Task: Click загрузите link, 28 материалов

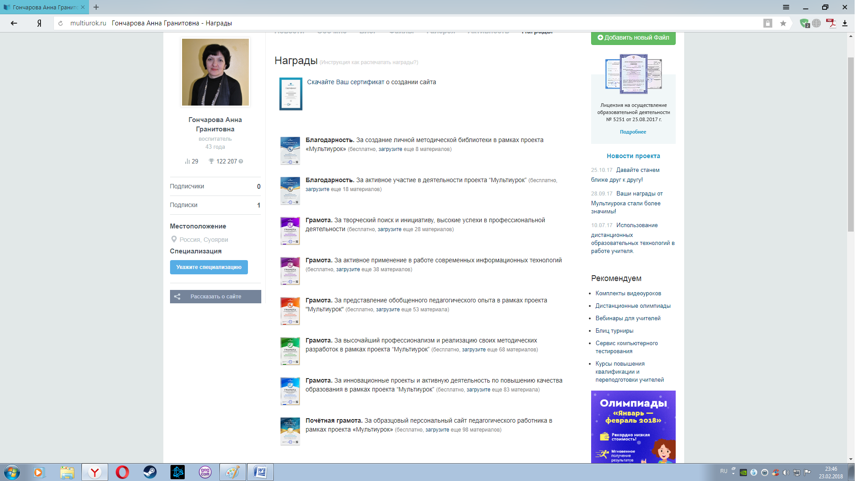Action: tap(389, 229)
